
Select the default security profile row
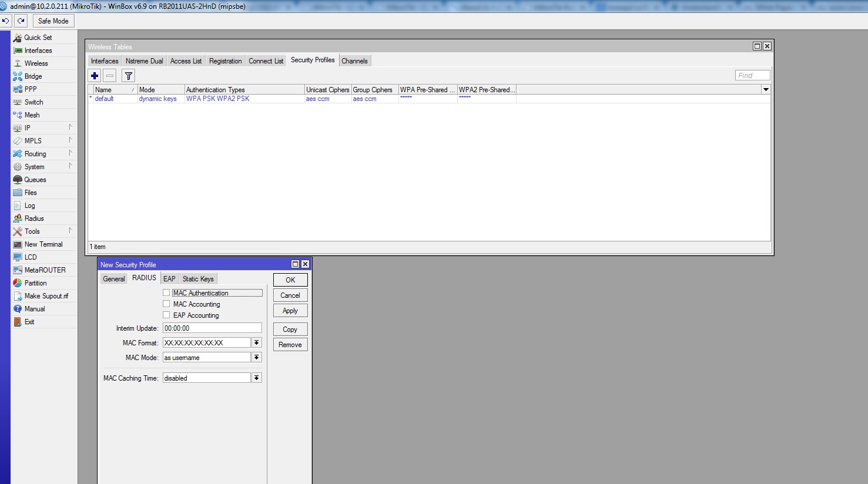click(x=429, y=99)
